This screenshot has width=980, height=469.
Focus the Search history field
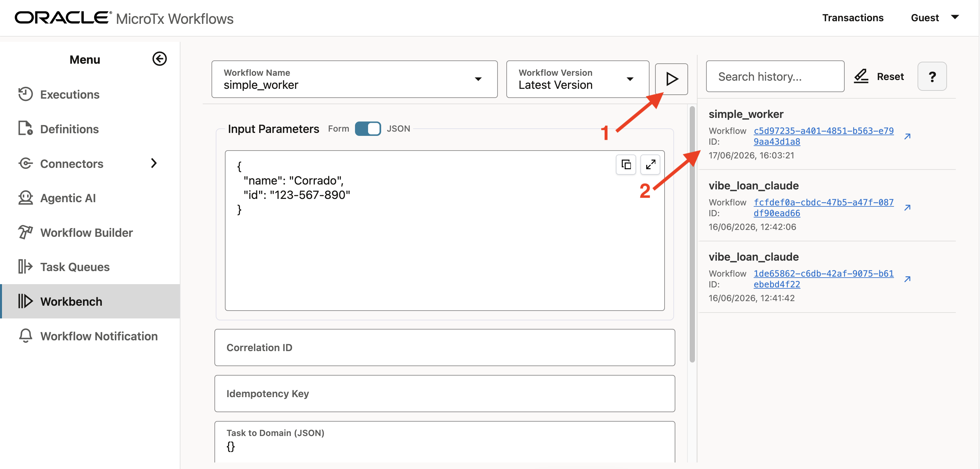pyautogui.click(x=775, y=76)
